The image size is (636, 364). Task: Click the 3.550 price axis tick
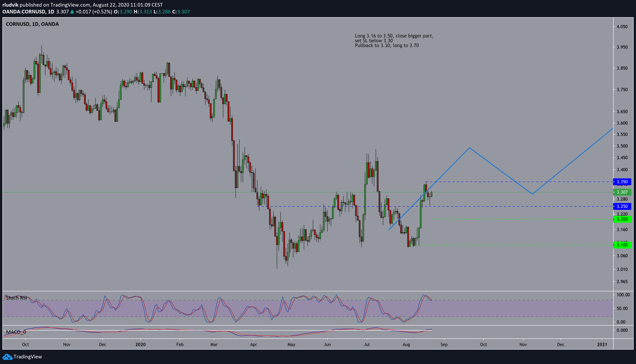(622, 135)
